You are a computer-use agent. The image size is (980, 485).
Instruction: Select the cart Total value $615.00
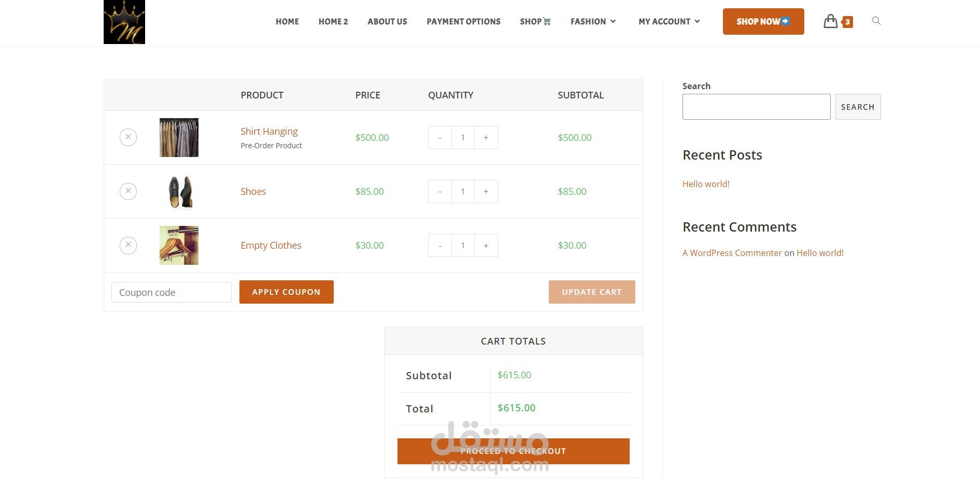[516, 408]
